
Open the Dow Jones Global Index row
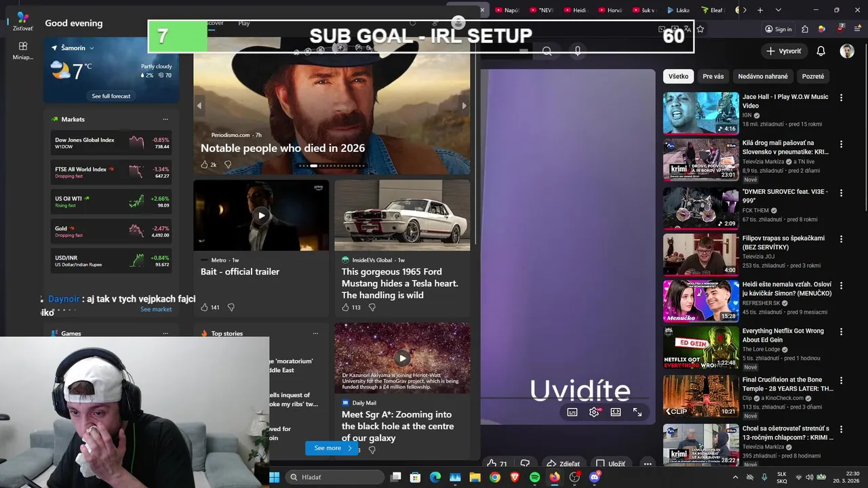[112, 143]
